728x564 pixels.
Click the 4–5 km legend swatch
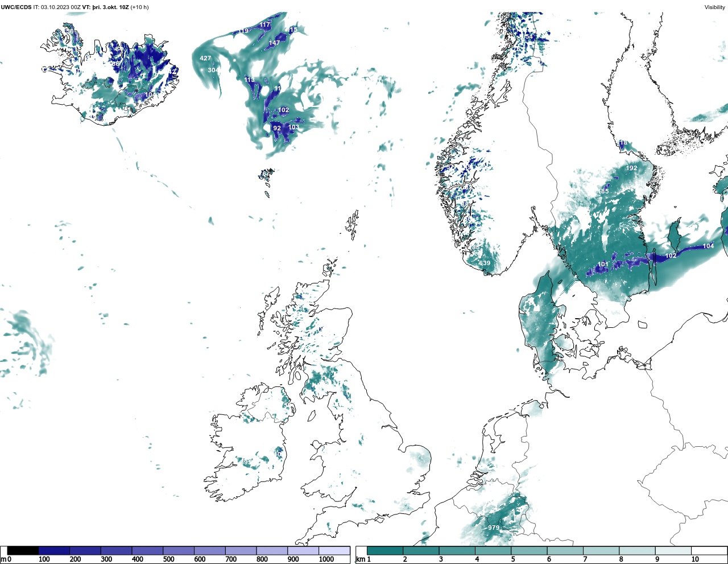click(493, 550)
